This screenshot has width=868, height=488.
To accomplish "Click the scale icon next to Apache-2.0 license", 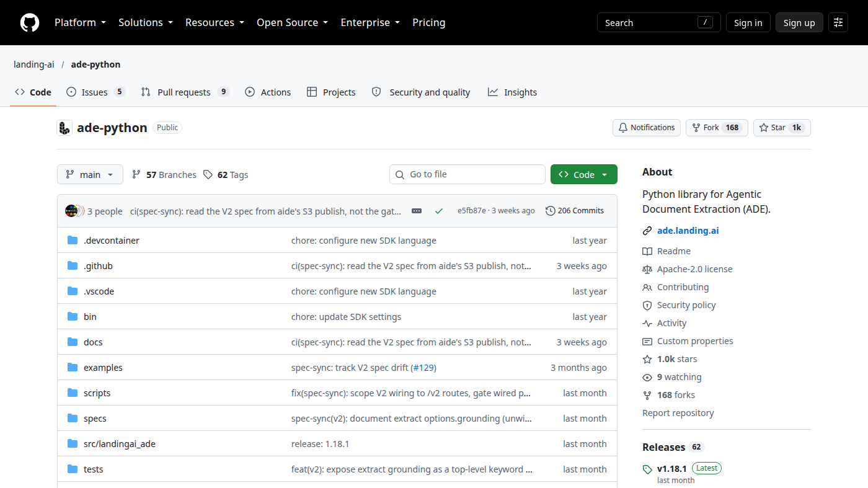I will tap(647, 269).
